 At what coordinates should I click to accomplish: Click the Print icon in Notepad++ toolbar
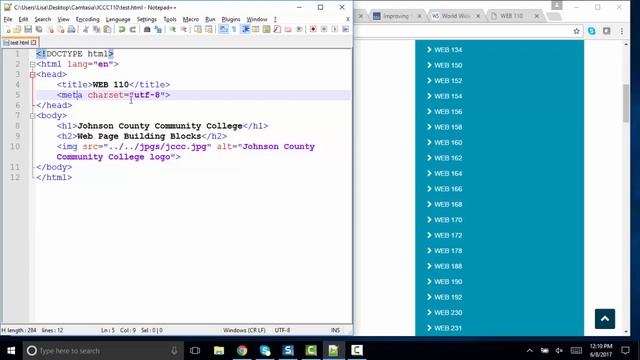[71, 29]
